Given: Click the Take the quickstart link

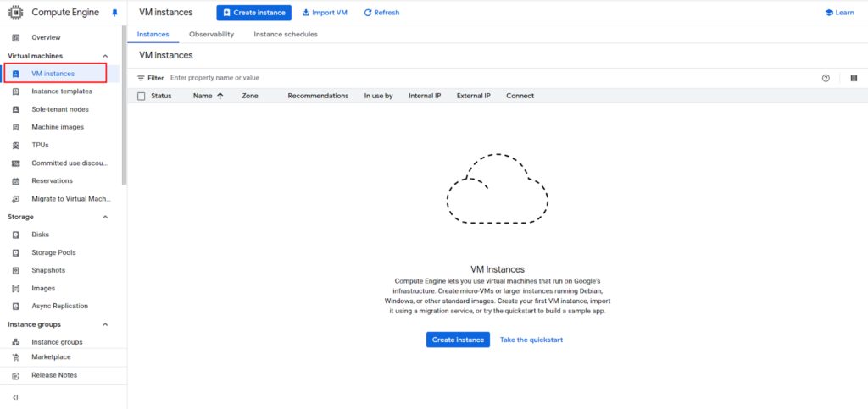Looking at the screenshot, I should coord(531,340).
